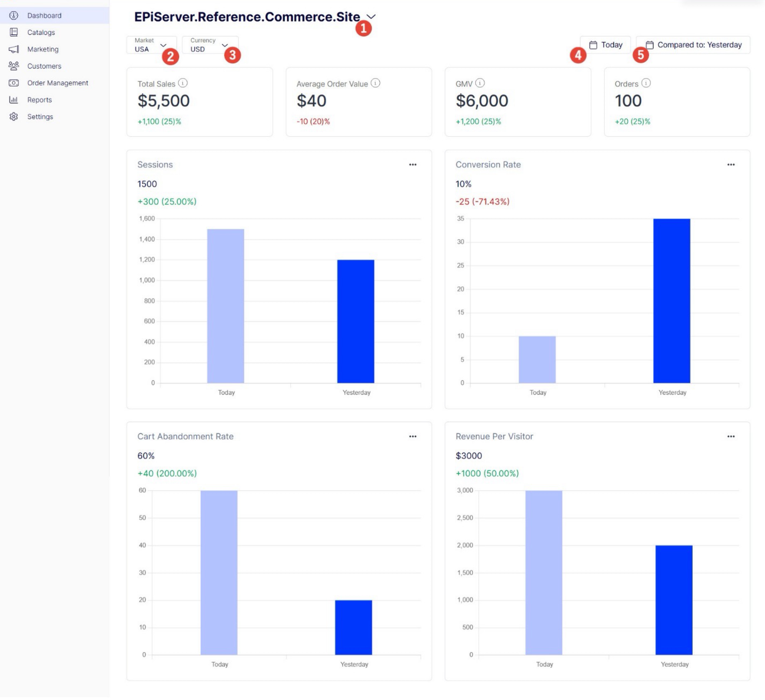Click the +1000 (50.00%) revenue change
Viewport: 765px width, 700px height.
coord(487,474)
